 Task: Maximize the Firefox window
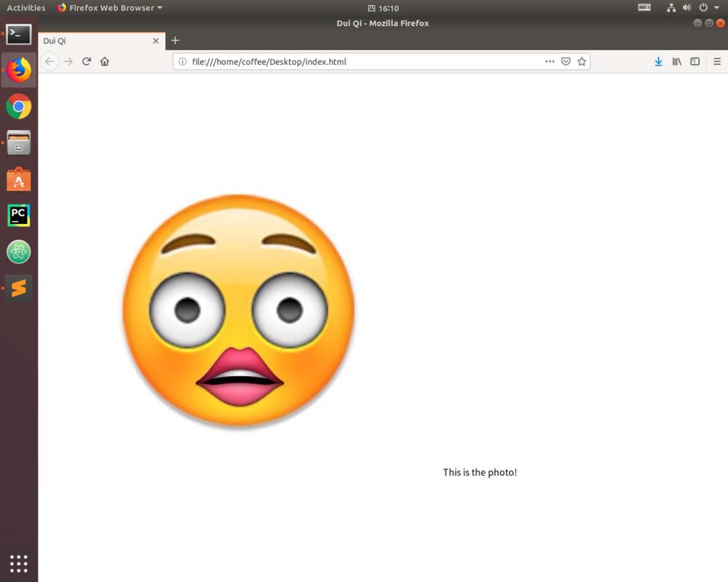[x=709, y=23]
